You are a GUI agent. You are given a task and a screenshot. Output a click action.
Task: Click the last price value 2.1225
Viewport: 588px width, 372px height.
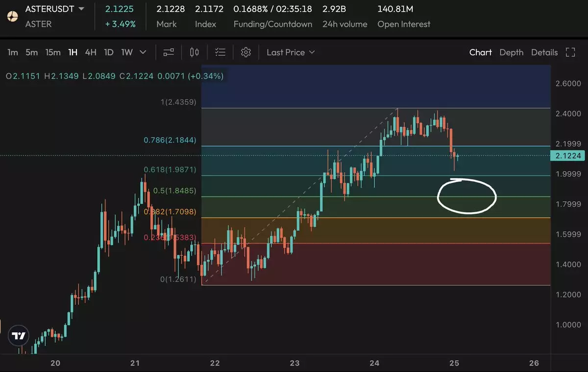tap(120, 9)
